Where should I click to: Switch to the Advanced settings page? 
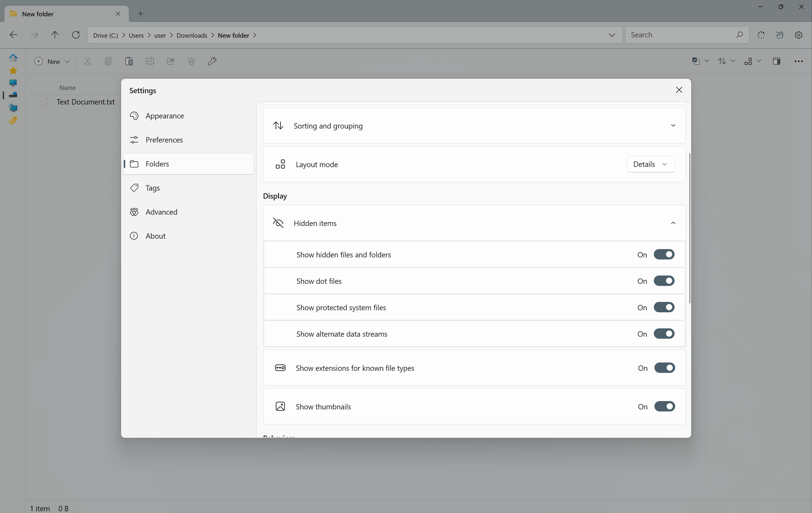click(161, 212)
